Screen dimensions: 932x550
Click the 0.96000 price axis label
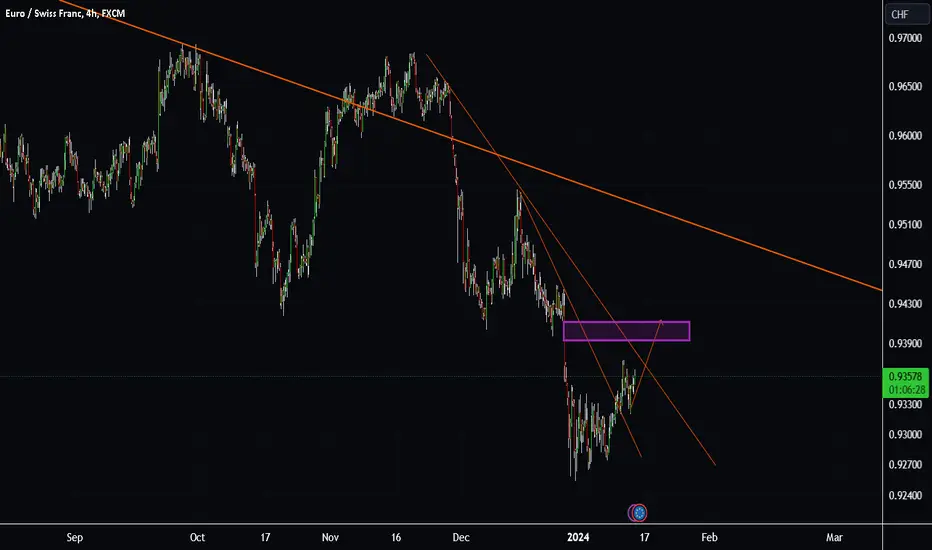tap(905, 136)
